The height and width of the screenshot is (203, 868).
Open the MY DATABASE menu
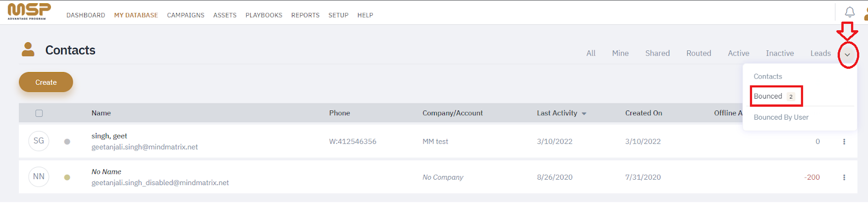point(136,15)
